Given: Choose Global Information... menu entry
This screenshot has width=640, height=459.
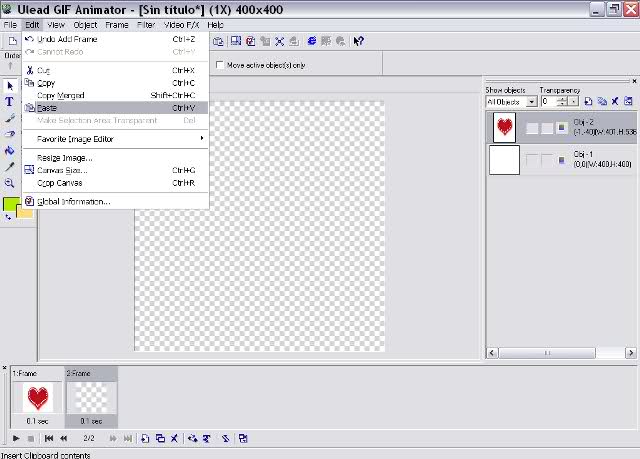Looking at the screenshot, I should point(116,202).
